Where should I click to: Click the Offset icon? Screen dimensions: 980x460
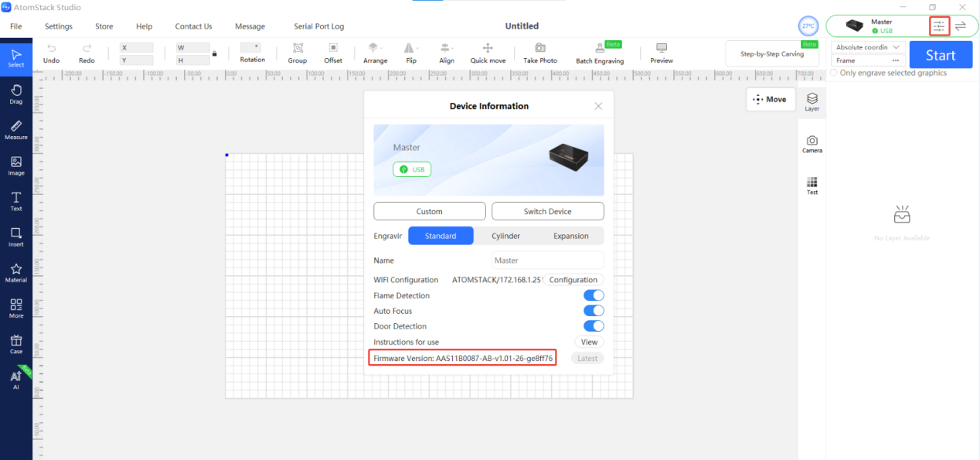[x=333, y=48]
